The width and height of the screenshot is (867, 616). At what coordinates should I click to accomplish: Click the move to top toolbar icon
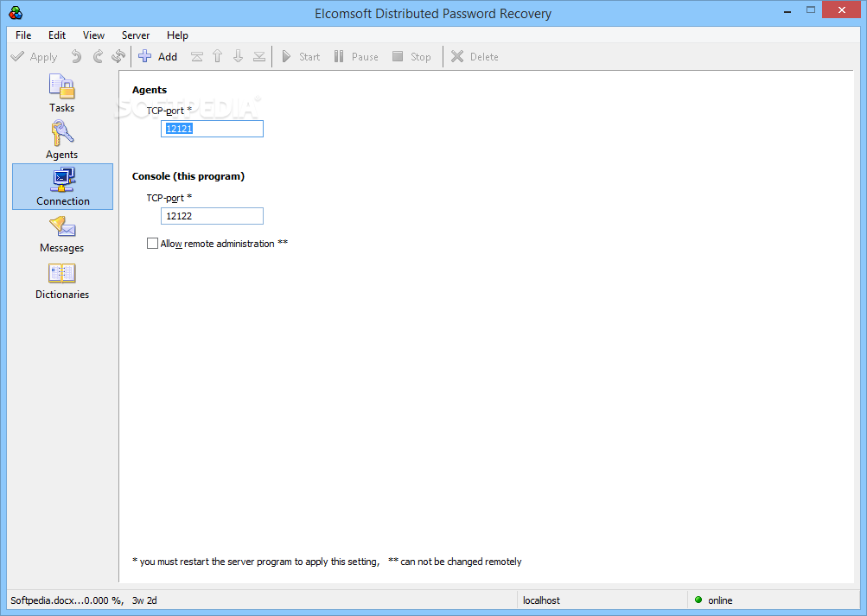coord(197,57)
